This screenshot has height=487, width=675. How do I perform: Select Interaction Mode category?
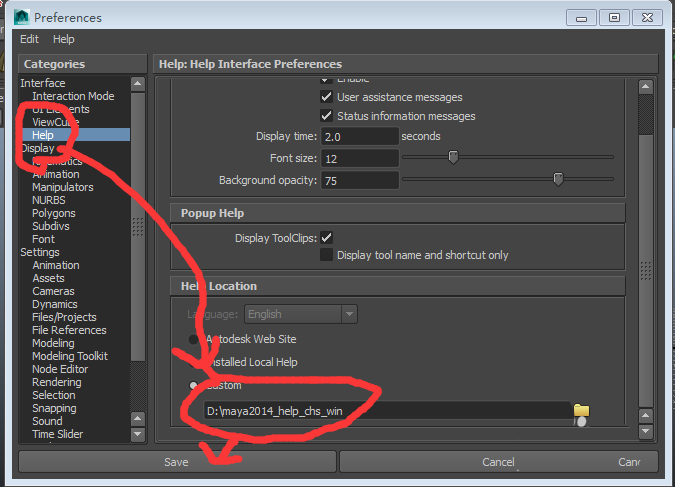click(x=73, y=96)
